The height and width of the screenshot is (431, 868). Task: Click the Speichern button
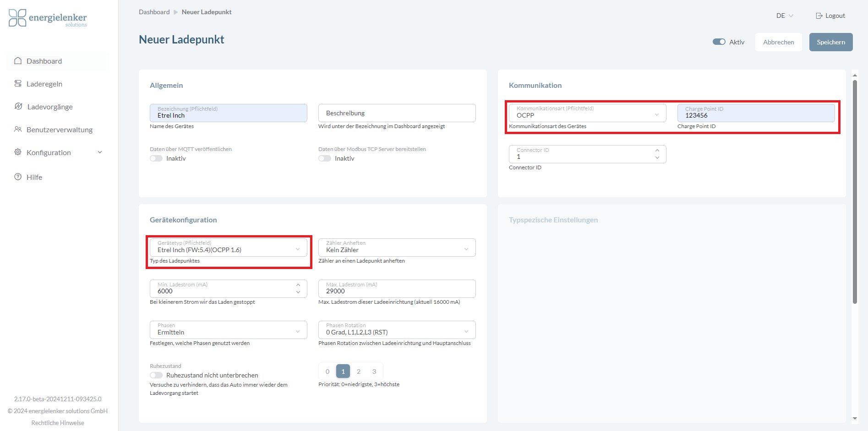coord(831,42)
